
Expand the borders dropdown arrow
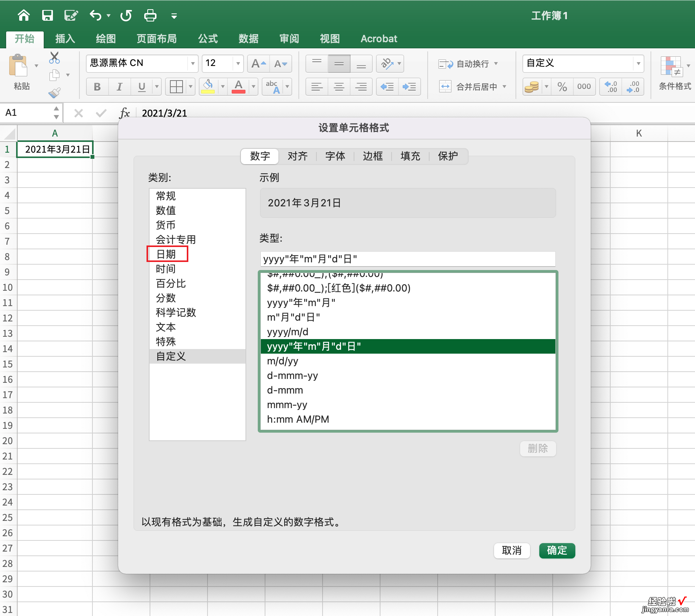point(191,87)
